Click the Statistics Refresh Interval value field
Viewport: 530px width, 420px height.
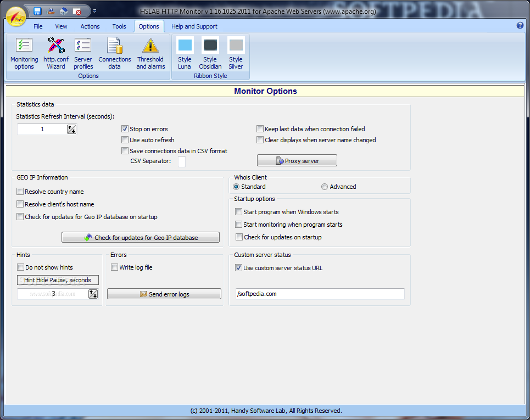[x=42, y=129]
